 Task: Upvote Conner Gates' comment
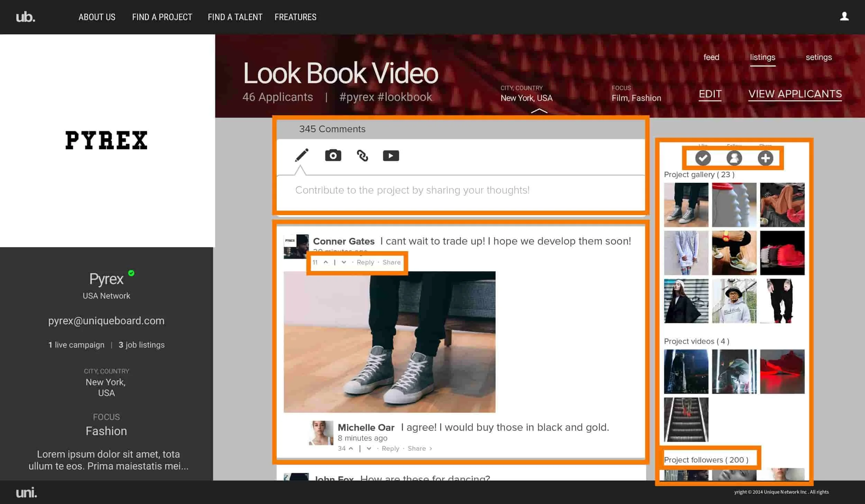(326, 262)
